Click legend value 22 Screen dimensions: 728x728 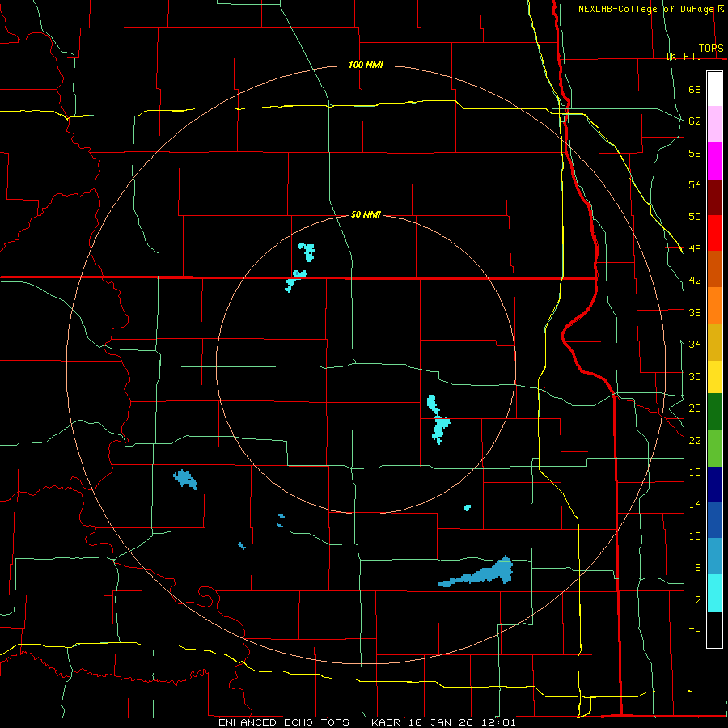(x=695, y=440)
